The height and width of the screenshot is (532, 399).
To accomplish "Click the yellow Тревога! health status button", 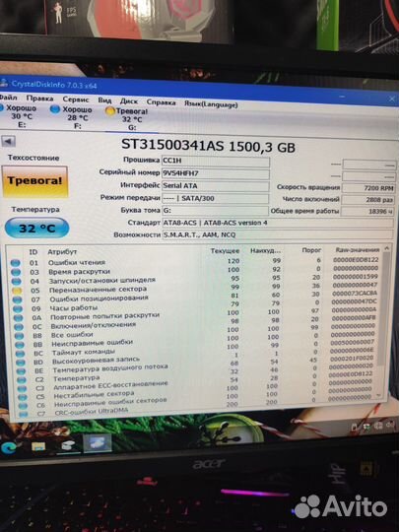I will point(34,182).
